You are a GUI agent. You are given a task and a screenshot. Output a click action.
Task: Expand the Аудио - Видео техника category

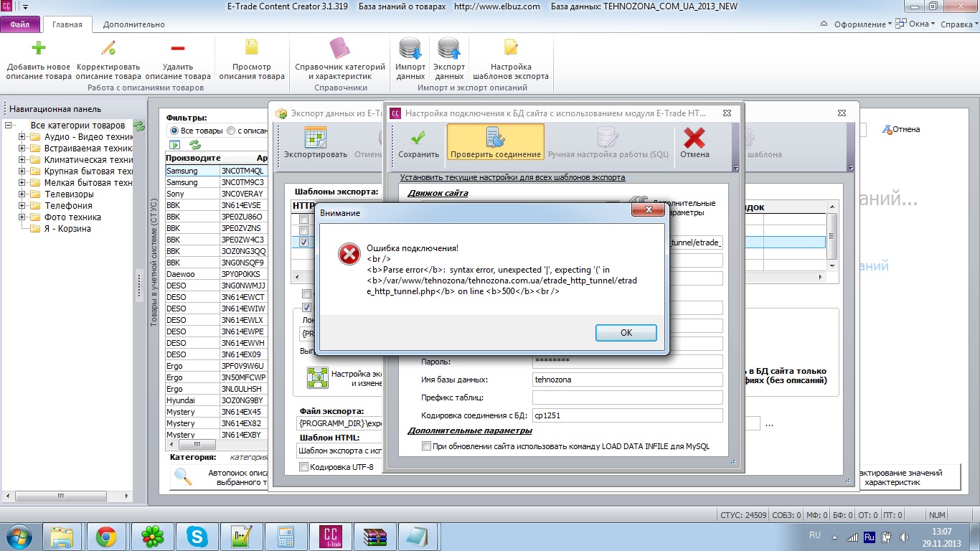[22, 137]
